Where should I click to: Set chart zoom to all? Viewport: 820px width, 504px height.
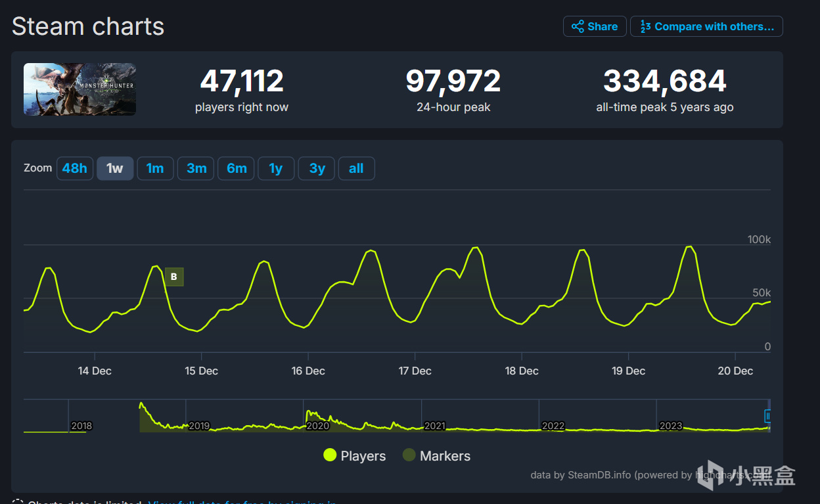tap(356, 168)
